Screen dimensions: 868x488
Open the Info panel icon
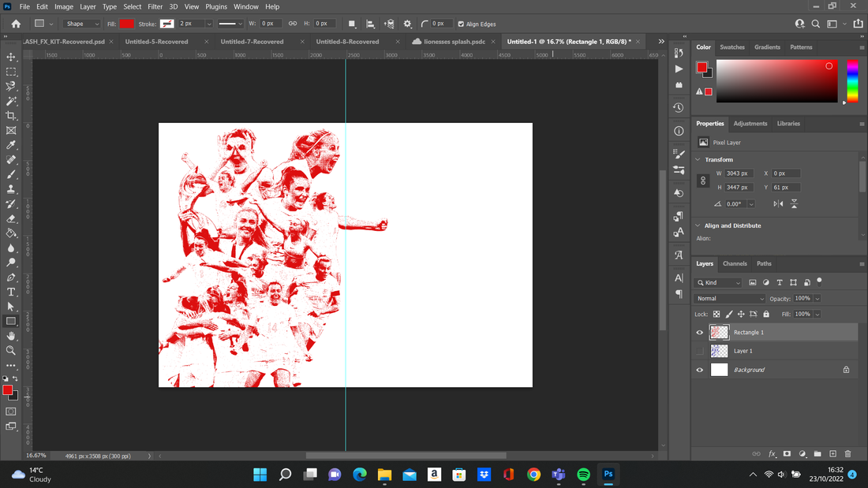tap(679, 131)
